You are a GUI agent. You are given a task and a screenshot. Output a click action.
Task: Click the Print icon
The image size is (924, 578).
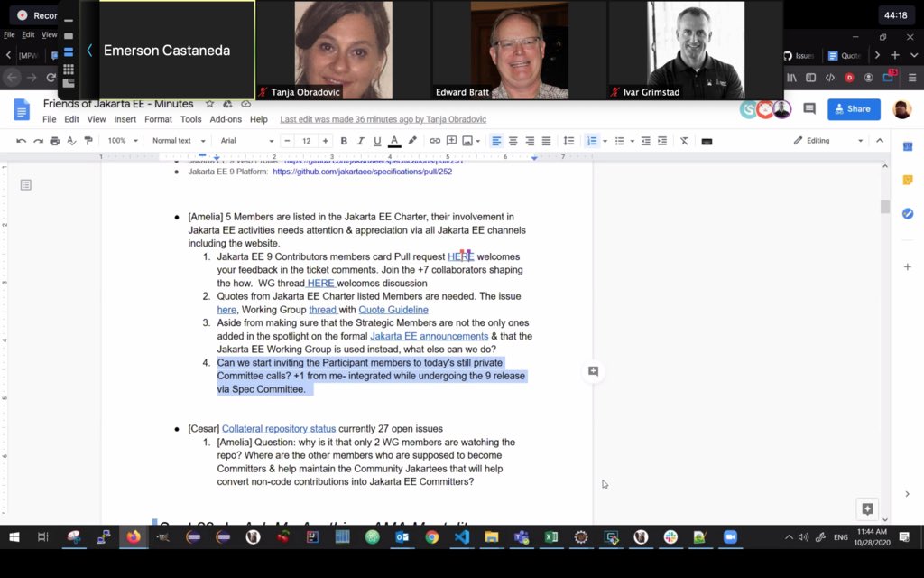coord(55,141)
